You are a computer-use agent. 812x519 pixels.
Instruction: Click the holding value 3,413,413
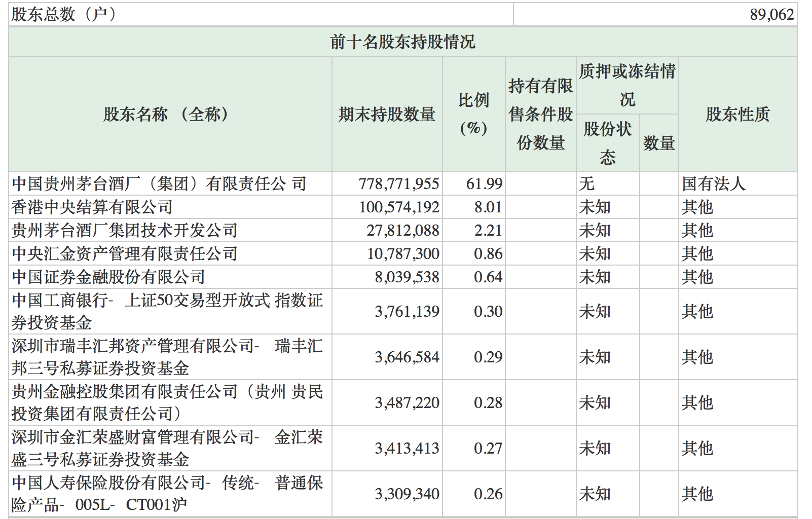click(x=407, y=448)
